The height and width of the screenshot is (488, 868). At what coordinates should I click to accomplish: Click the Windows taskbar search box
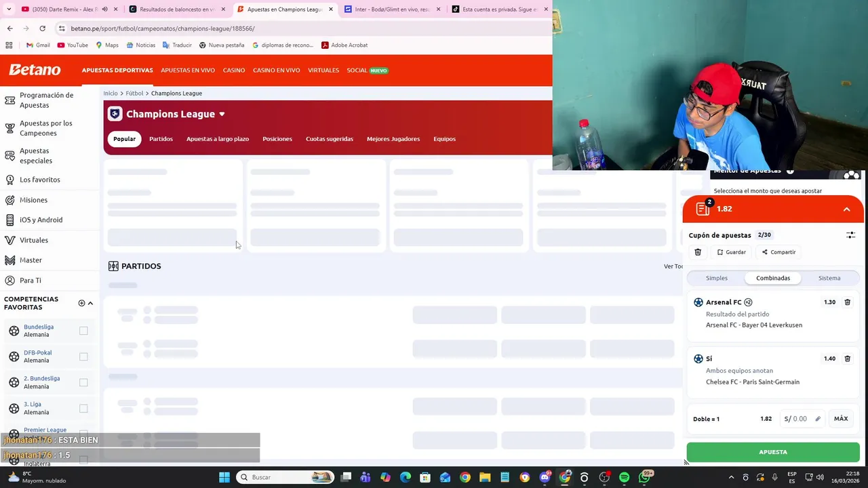(x=285, y=477)
